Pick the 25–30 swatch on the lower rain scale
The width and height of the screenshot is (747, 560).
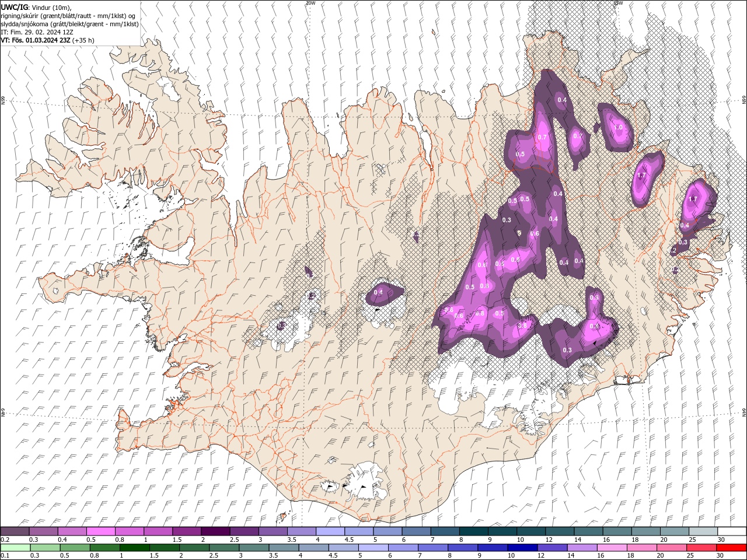703,548
